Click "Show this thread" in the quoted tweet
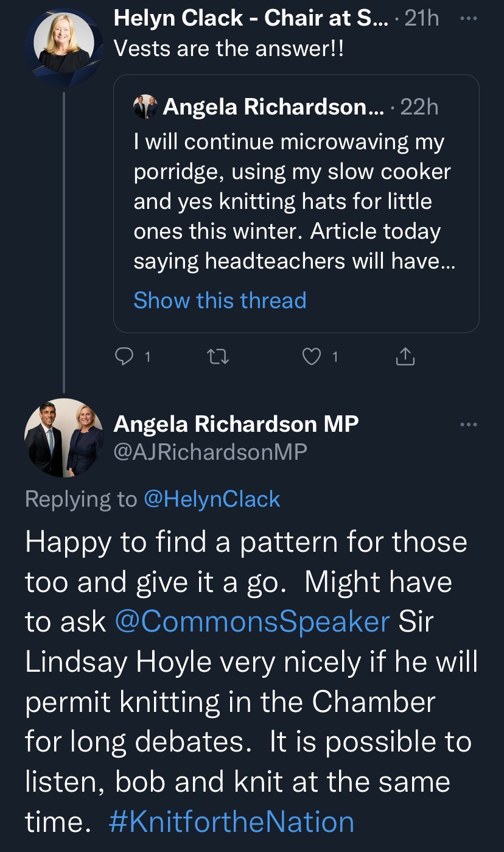Viewport: 504px width, 852px height. pos(220,300)
